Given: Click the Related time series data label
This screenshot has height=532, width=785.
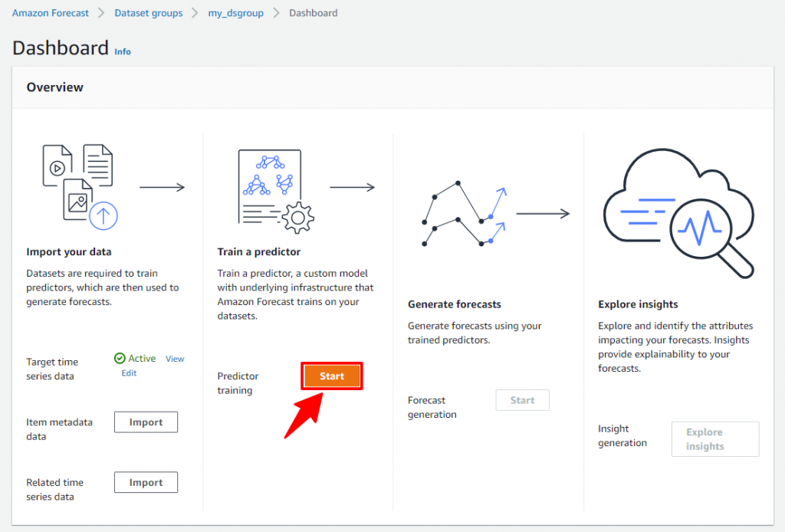Looking at the screenshot, I should point(54,490).
